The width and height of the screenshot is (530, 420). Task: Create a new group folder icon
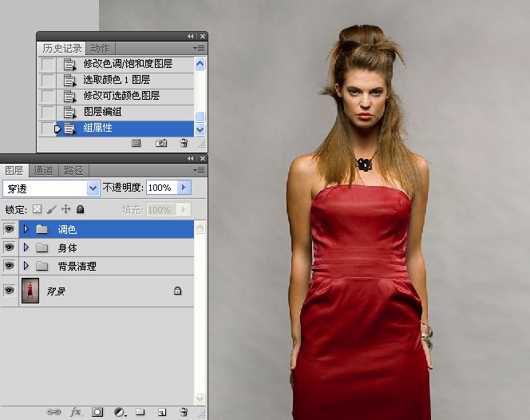(x=140, y=411)
